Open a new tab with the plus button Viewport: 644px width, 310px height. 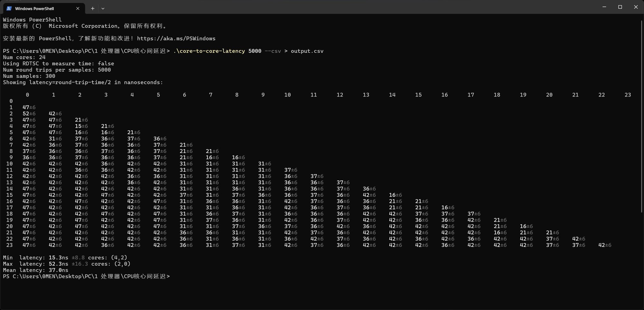coord(92,8)
